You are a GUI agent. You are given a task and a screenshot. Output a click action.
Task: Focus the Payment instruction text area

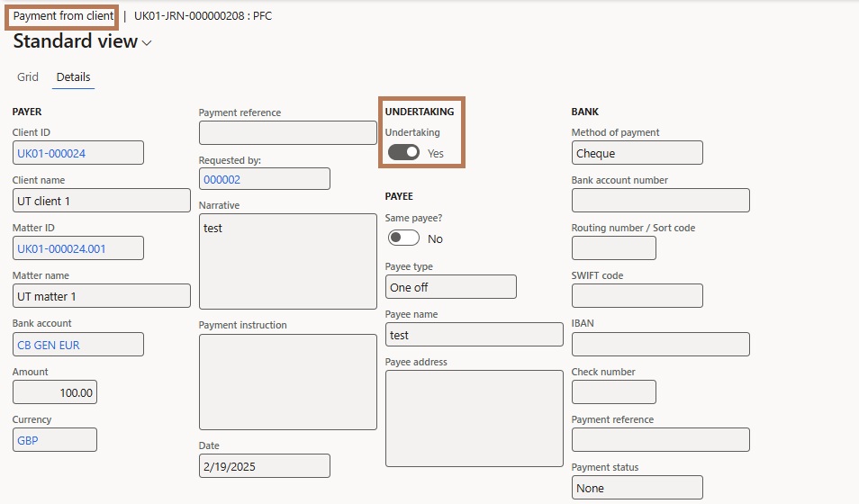287,382
